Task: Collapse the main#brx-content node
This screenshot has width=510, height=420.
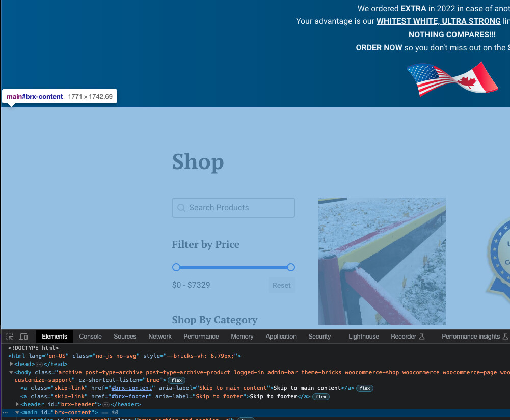Action: (x=17, y=412)
